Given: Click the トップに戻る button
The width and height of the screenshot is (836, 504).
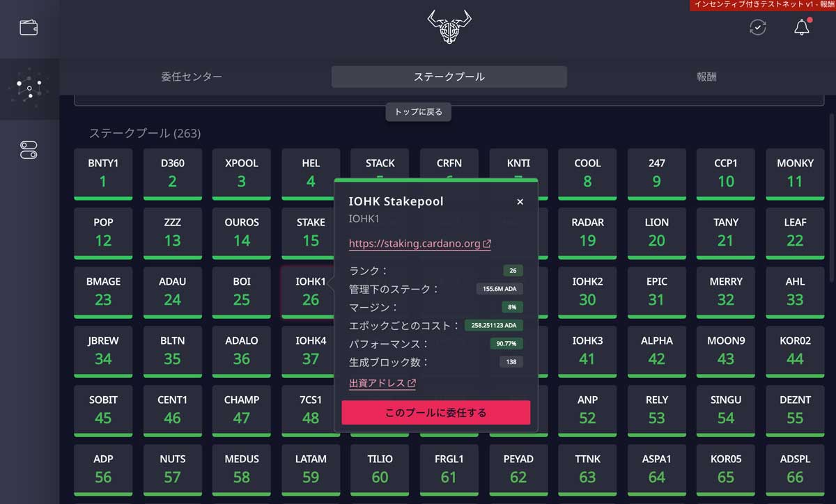Looking at the screenshot, I should 419,111.
